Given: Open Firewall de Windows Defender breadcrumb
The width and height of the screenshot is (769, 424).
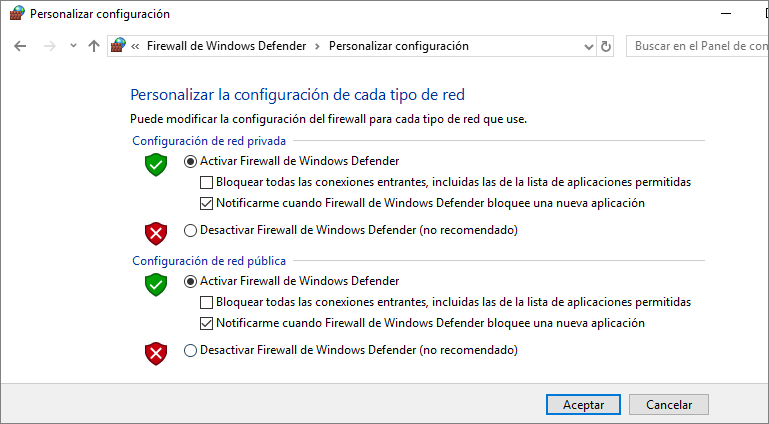Looking at the screenshot, I should (x=227, y=46).
